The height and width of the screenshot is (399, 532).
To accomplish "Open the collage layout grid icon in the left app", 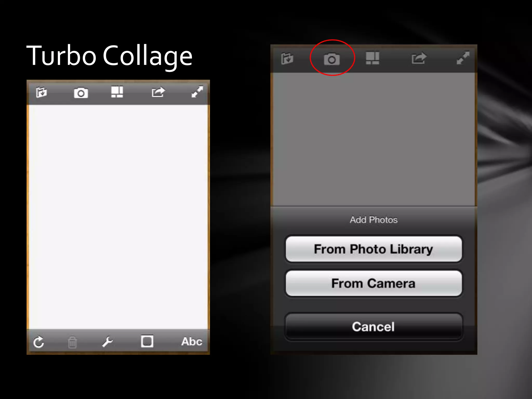I will coord(117,92).
